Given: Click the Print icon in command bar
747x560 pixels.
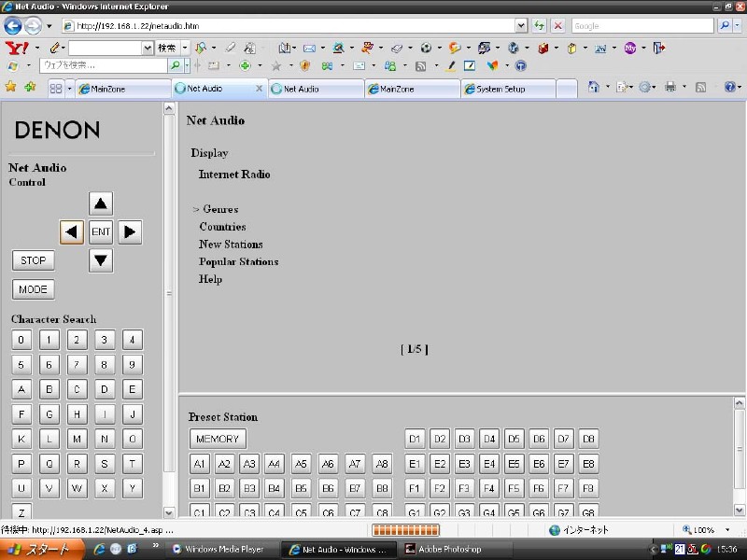Looking at the screenshot, I should [x=669, y=88].
